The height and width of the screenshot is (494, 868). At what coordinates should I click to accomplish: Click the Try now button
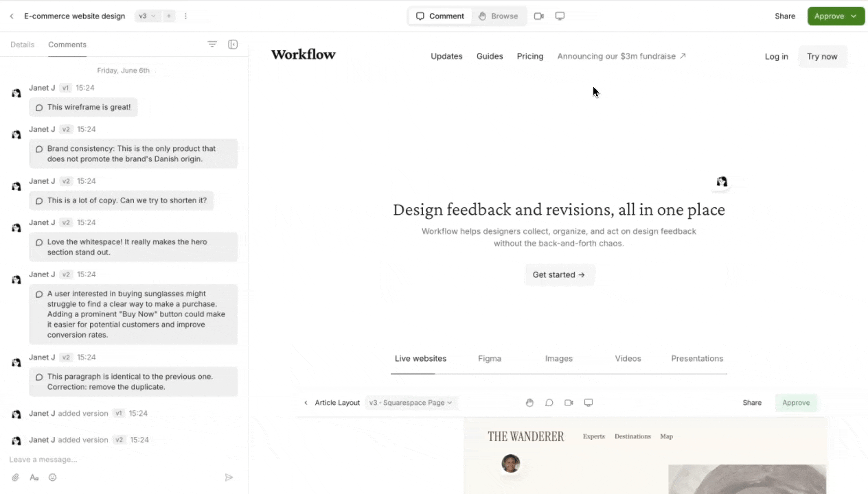point(822,56)
